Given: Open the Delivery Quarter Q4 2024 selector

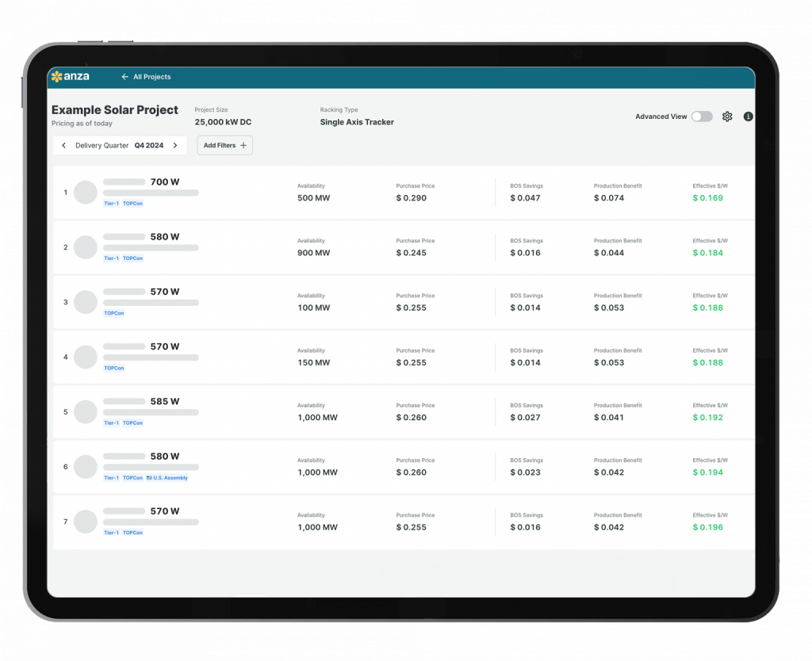Looking at the screenshot, I should (119, 146).
